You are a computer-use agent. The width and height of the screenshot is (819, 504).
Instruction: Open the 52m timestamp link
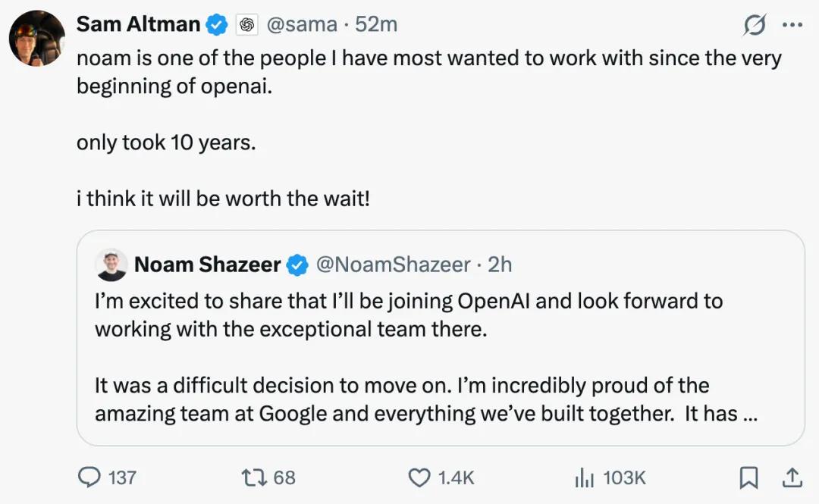pyautogui.click(x=376, y=24)
